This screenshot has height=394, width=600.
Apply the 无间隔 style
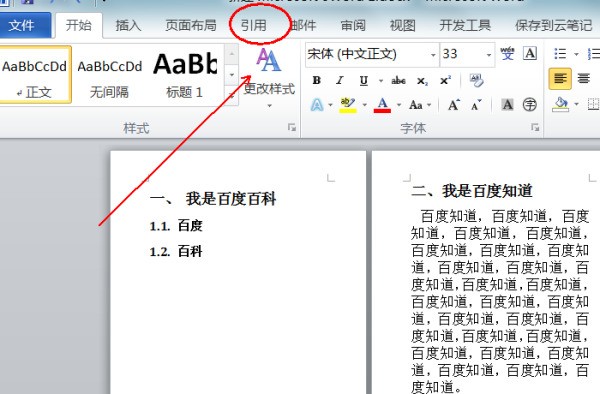pos(109,75)
